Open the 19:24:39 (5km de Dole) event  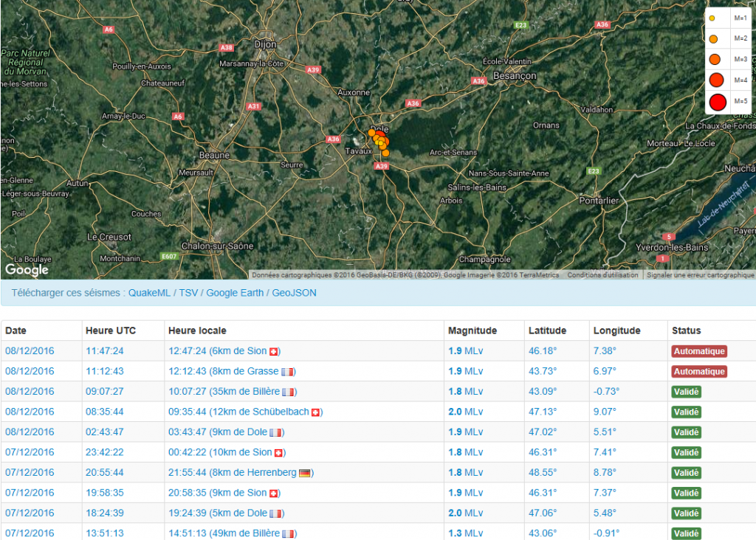pyautogui.click(x=226, y=513)
